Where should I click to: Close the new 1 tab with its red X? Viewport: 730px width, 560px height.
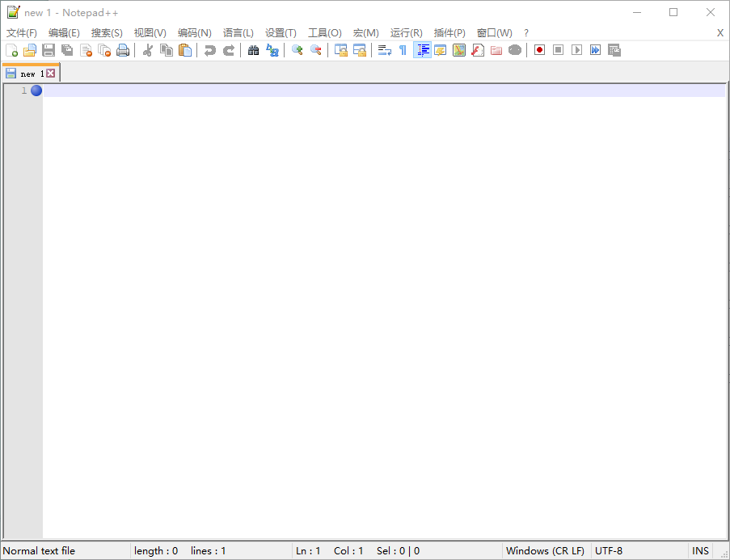(51, 73)
